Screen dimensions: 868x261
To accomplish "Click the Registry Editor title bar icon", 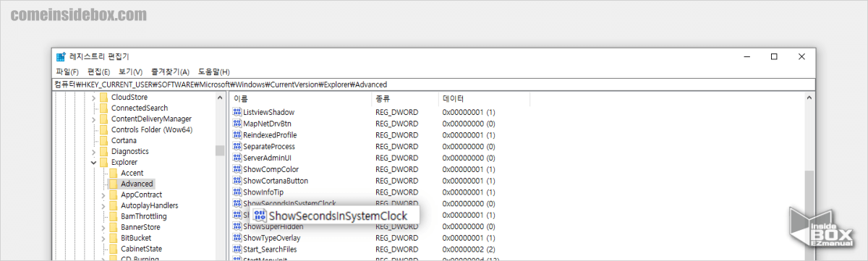I will pos(61,56).
